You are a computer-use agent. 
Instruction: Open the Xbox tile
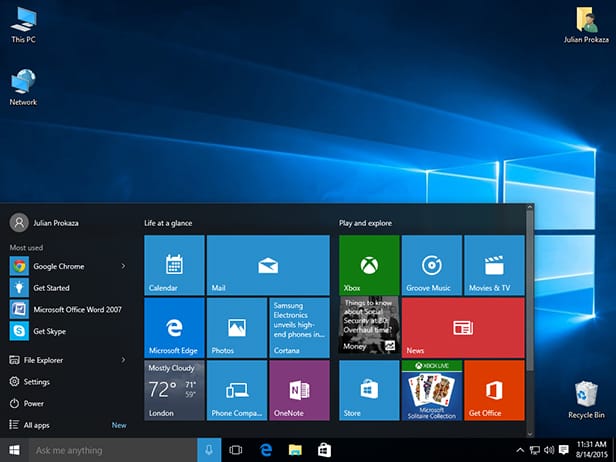pos(369,265)
